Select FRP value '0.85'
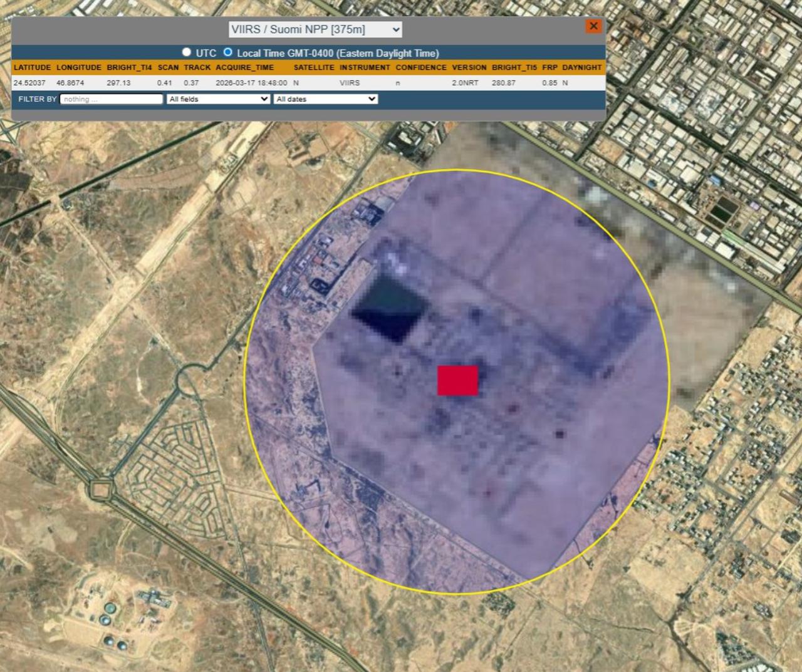 click(549, 83)
